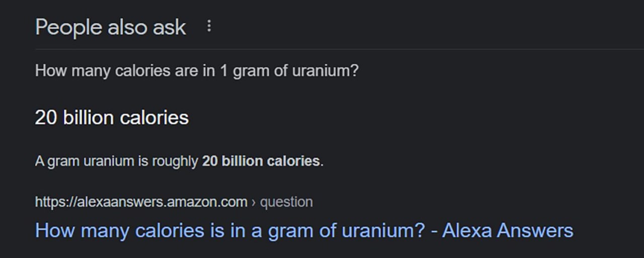The height and width of the screenshot is (258, 644).
Task: Click the bold 20 billion calories snippet text
Action: tap(261, 161)
